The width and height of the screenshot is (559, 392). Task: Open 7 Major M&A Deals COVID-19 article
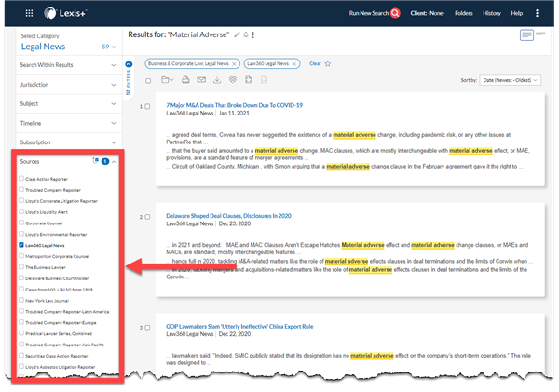coord(234,105)
